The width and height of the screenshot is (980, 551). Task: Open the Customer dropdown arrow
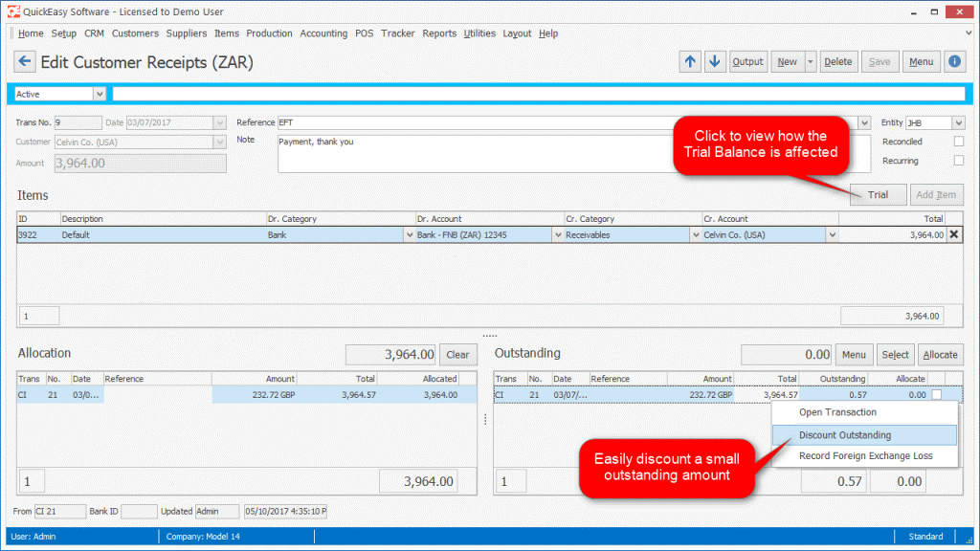(219, 143)
